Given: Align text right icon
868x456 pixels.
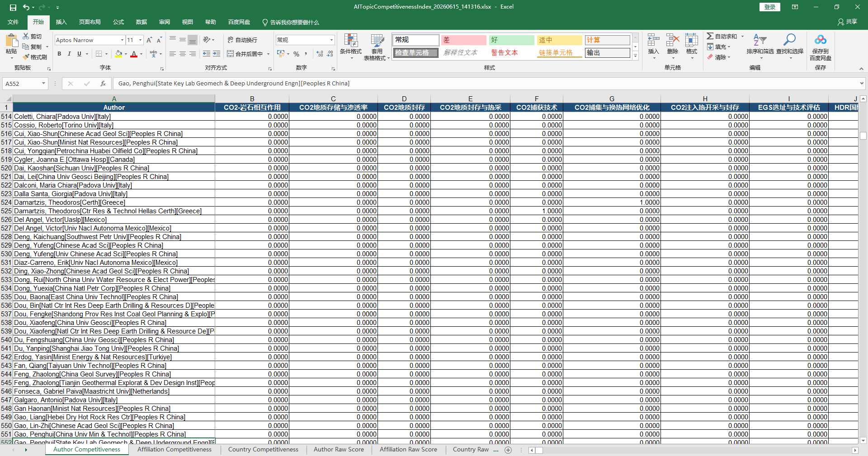Looking at the screenshot, I should pyautogui.click(x=193, y=54).
